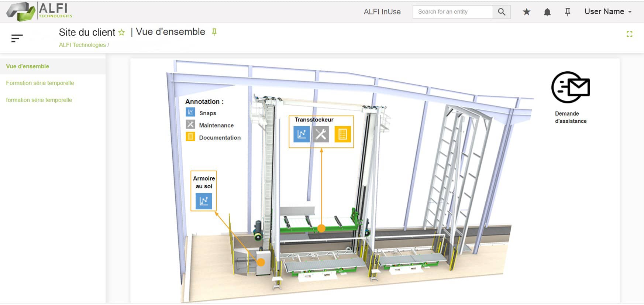644x305 pixels.
Task: Open notifications bell
Action: tap(547, 12)
